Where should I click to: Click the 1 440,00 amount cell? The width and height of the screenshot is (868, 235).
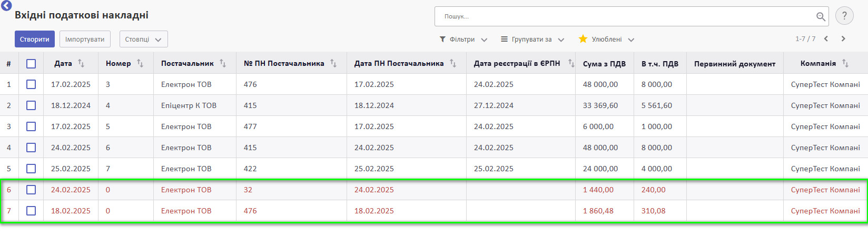pyautogui.click(x=598, y=190)
